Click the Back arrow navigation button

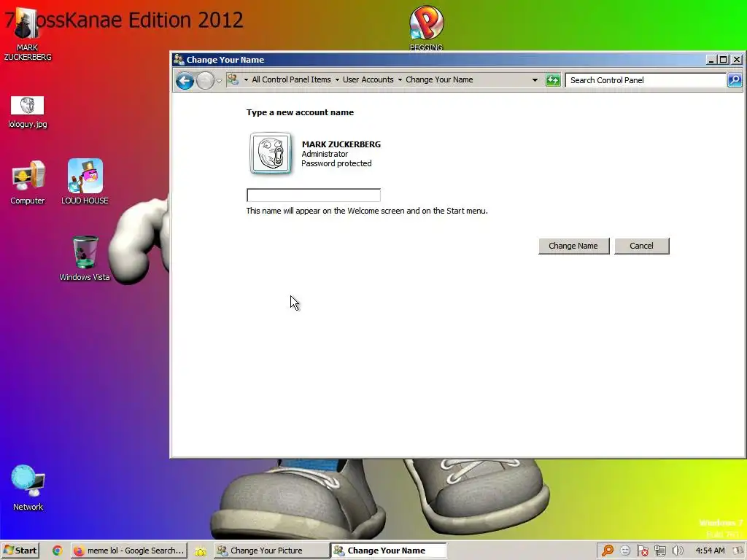pyautogui.click(x=185, y=80)
